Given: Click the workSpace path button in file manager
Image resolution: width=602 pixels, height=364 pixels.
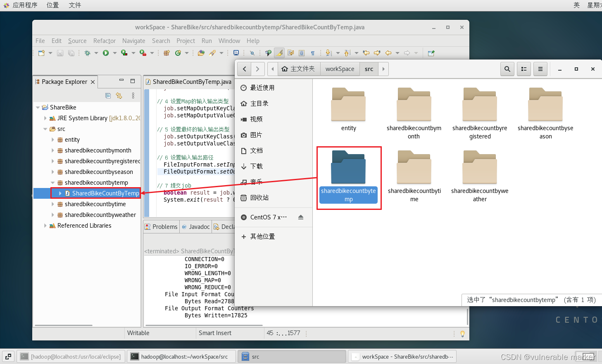Looking at the screenshot, I should click(340, 69).
